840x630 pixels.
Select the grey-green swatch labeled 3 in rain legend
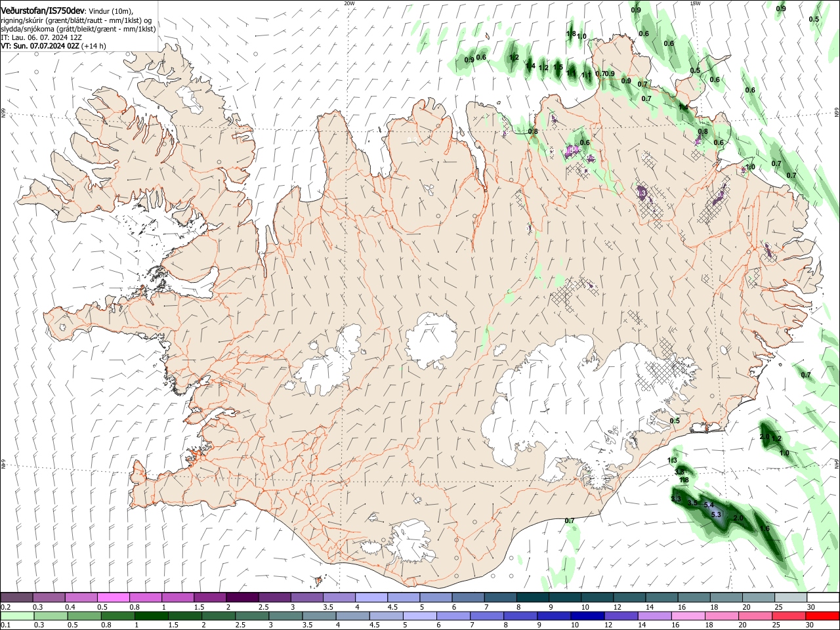(x=286, y=616)
